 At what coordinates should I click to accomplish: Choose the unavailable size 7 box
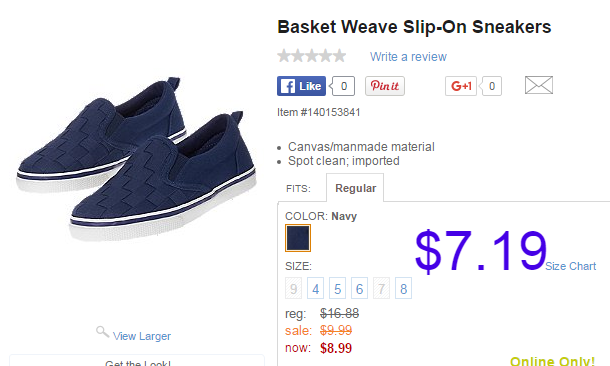coord(381,288)
